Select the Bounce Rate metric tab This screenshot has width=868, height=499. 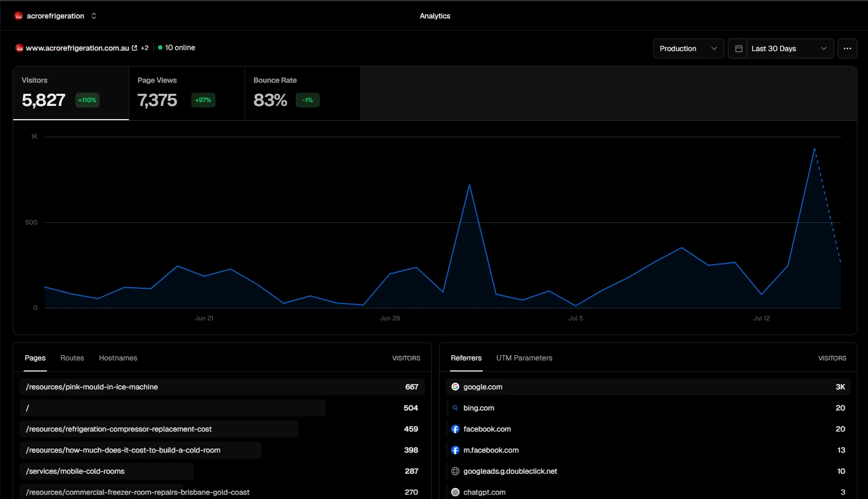click(x=303, y=93)
